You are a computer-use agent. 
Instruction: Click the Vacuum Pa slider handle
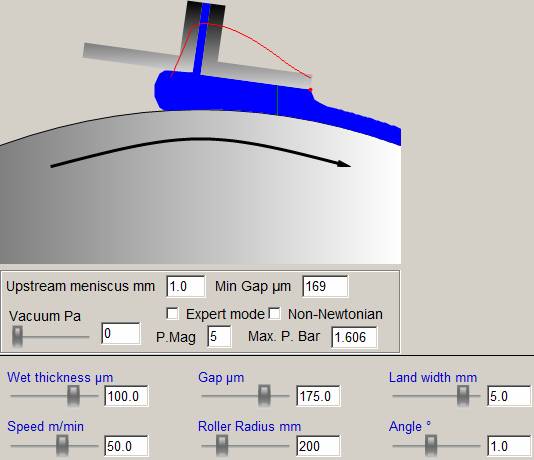(x=17, y=336)
